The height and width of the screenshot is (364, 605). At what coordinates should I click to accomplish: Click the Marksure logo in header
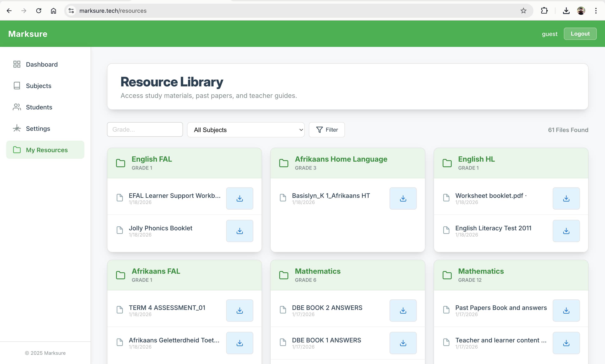click(x=28, y=34)
